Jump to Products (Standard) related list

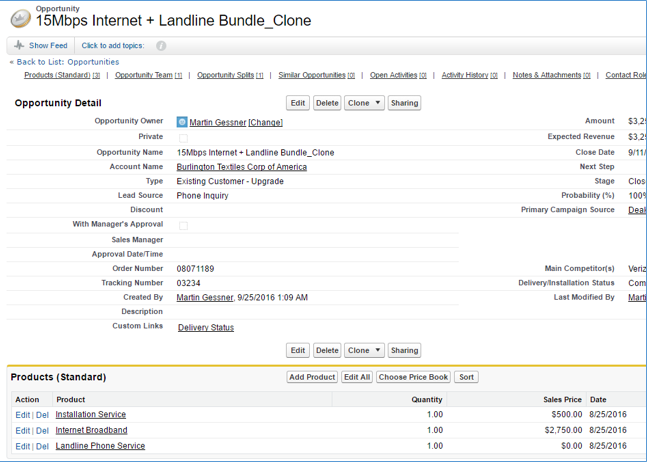click(57, 75)
